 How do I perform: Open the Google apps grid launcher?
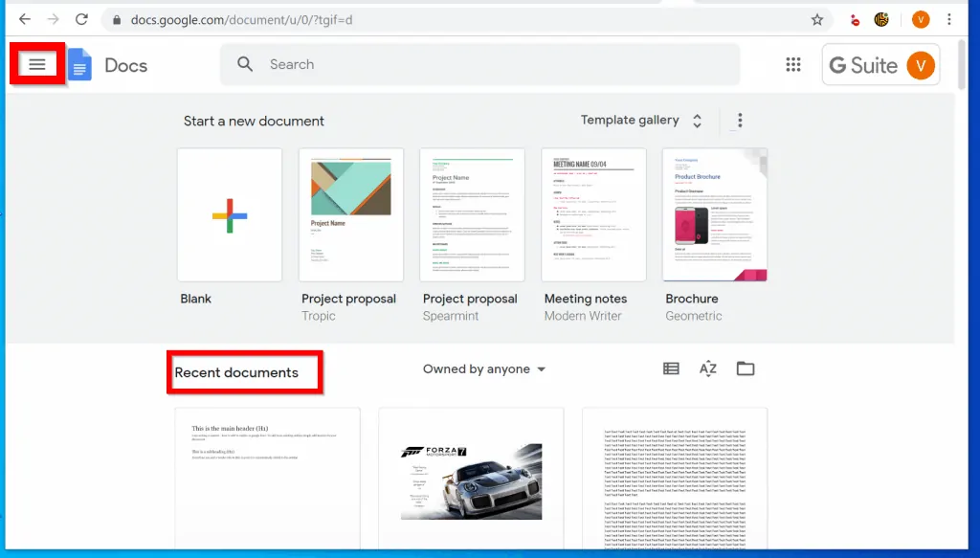click(x=792, y=64)
